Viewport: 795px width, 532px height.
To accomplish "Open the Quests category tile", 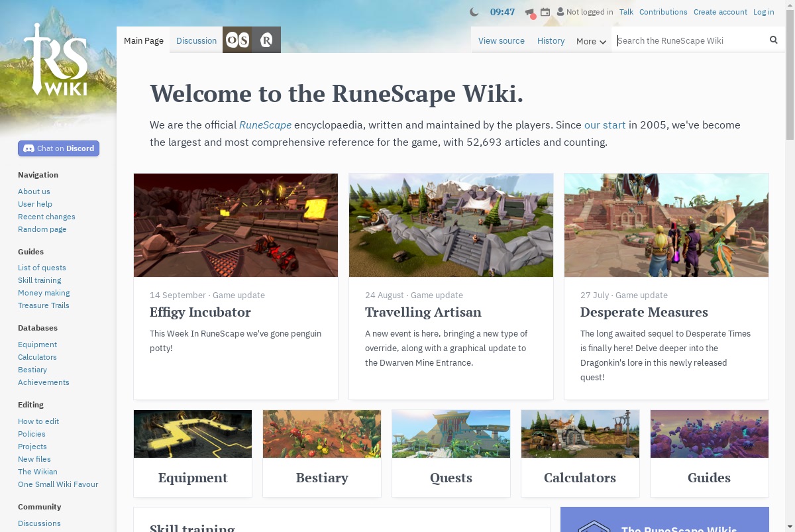I will coord(451,453).
